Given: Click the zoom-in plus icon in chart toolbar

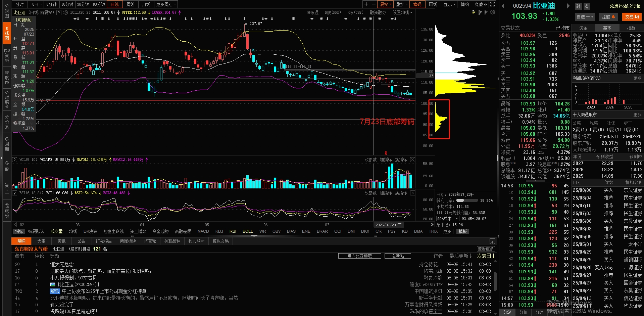Looking at the screenshot, I should point(366,4).
